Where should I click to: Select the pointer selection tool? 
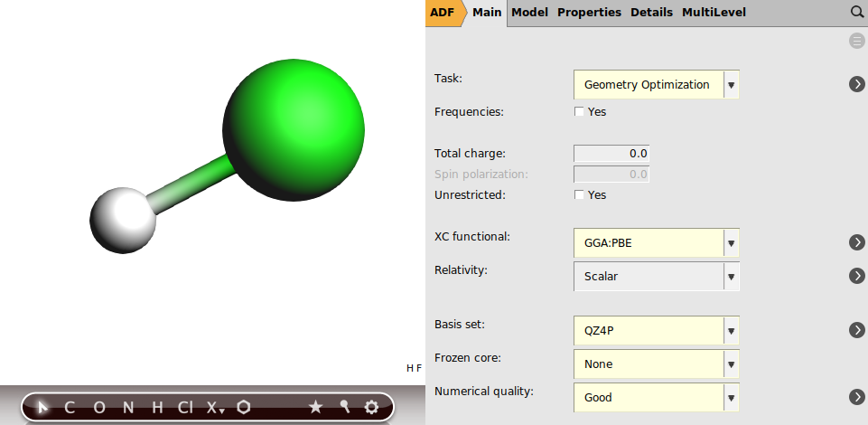click(42, 408)
